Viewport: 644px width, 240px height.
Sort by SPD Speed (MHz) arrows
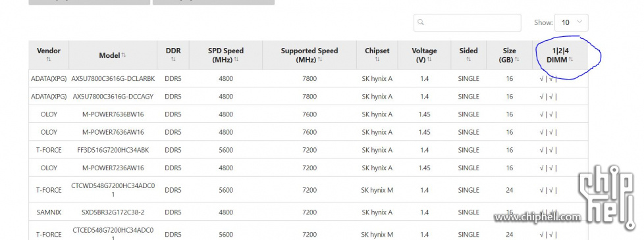[x=236, y=59]
